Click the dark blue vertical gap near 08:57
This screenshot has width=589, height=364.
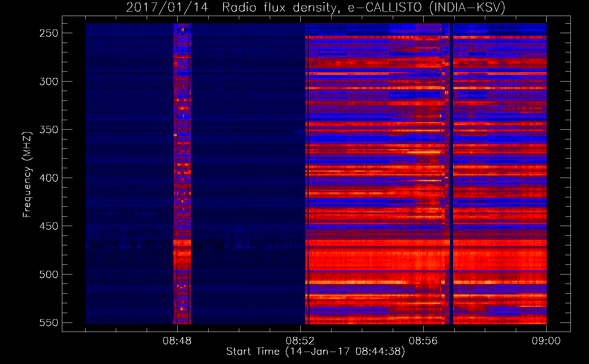(451, 174)
